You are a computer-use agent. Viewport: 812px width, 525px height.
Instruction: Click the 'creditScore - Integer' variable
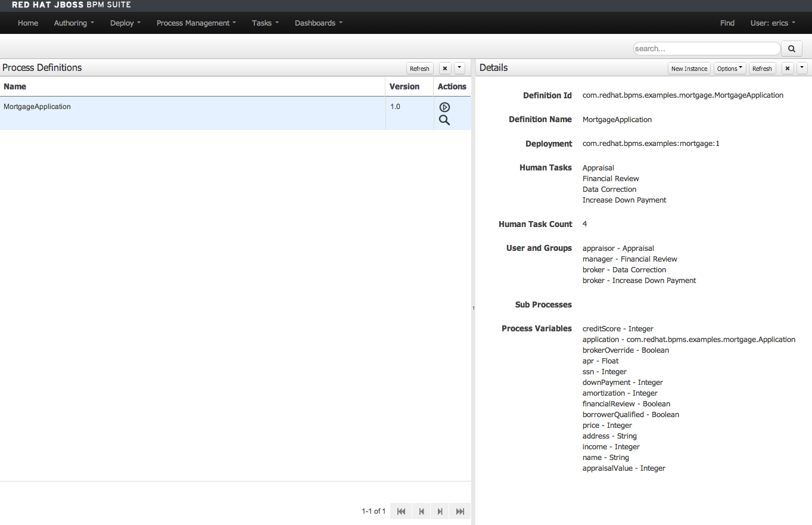(618, 329)
